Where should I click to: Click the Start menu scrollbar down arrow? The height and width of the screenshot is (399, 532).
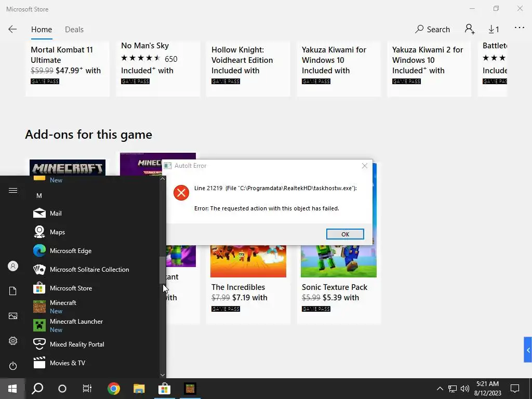coord(163,375)
